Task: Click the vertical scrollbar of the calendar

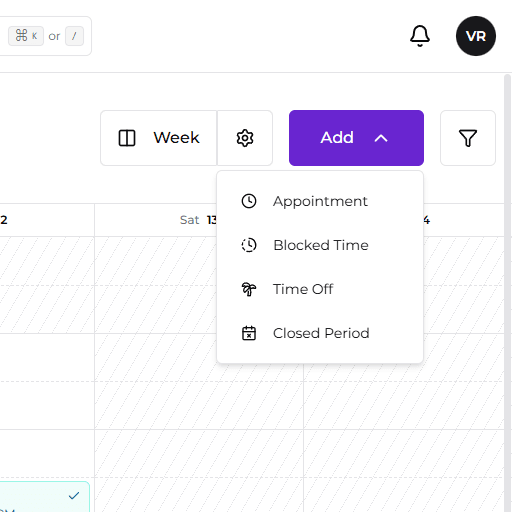Action: coord(507,293)
